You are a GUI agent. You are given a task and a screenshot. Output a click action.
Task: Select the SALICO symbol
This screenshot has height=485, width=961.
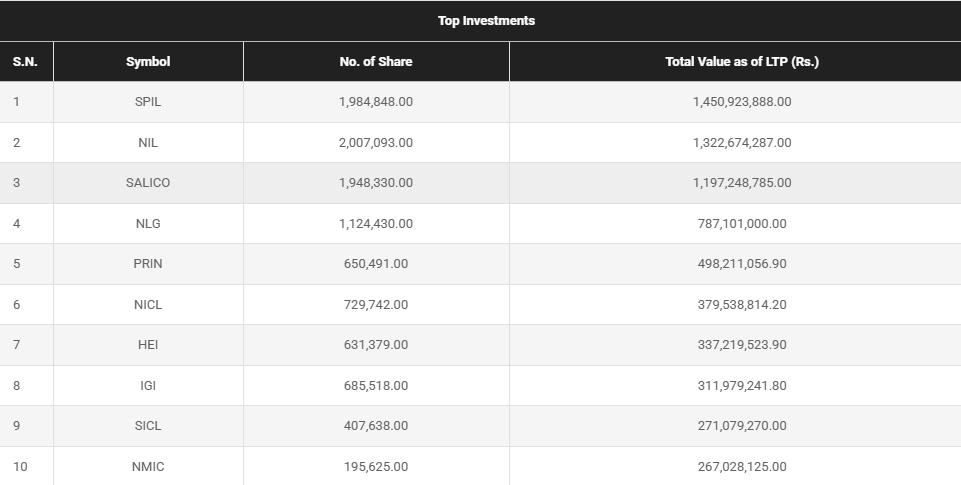[x=148, y=183]
